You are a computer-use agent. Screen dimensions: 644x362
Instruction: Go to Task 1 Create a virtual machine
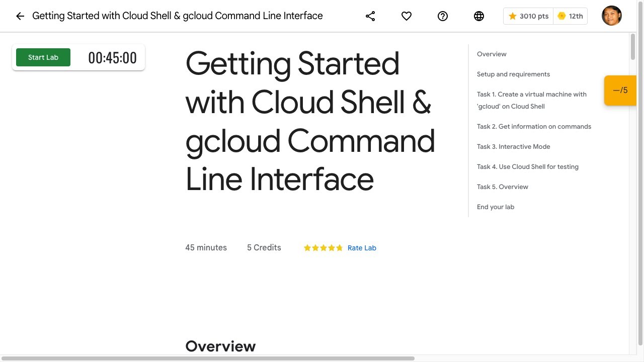coord(532,101)
